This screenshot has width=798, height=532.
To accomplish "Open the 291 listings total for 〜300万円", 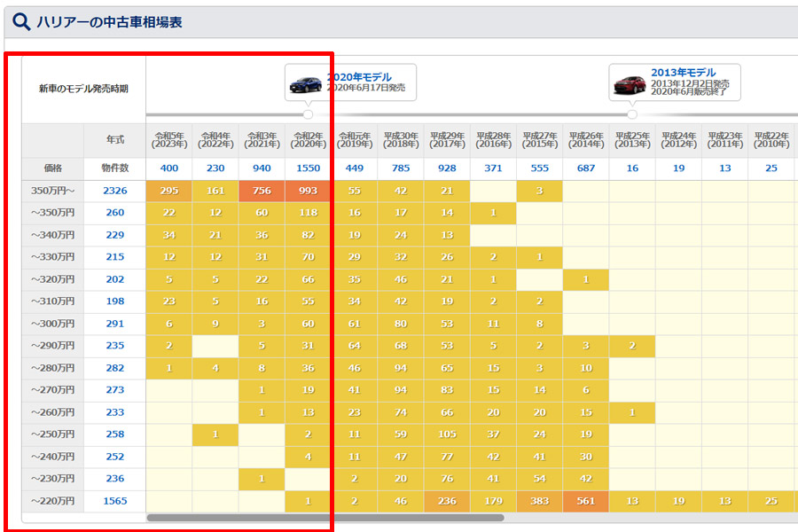I will coord(115,324).
